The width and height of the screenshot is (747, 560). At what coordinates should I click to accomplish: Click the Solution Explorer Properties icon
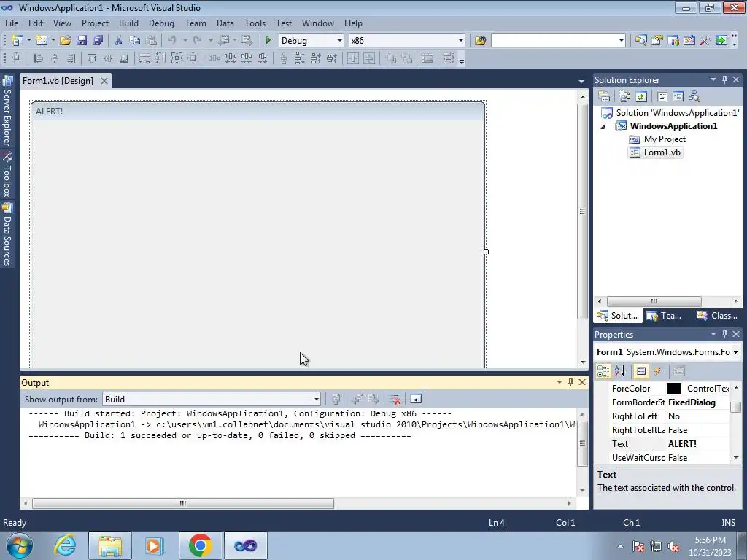[x=604, y=97]
